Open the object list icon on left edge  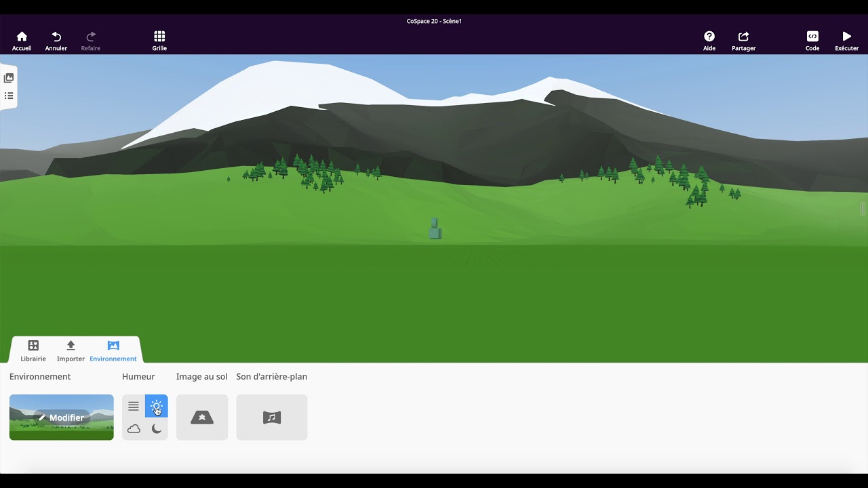(9, 96)
